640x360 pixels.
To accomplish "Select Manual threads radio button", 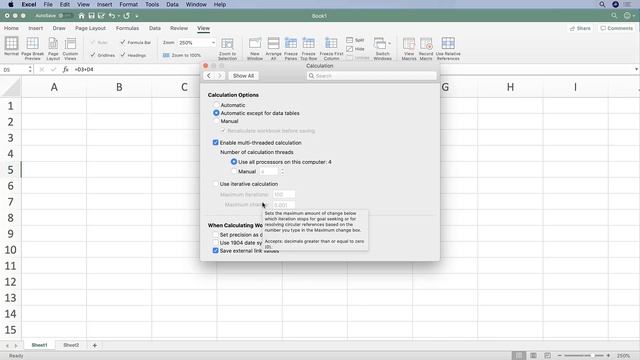I will pyautogui.click(x=234, y=171).
